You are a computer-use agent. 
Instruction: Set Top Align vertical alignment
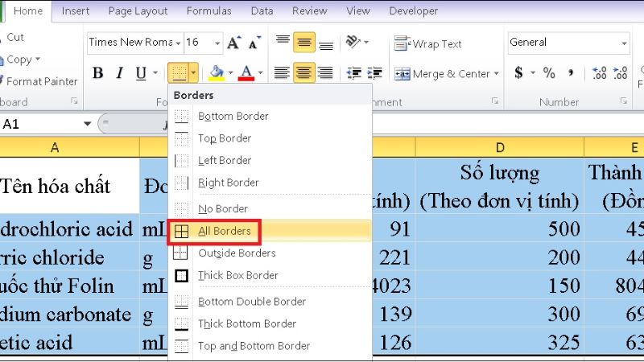(283, 42)
